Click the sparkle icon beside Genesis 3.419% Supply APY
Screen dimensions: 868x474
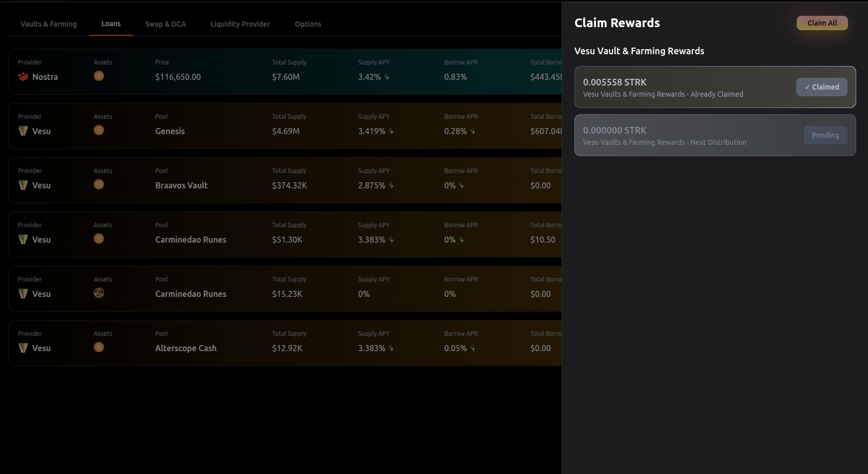point(391,132)
